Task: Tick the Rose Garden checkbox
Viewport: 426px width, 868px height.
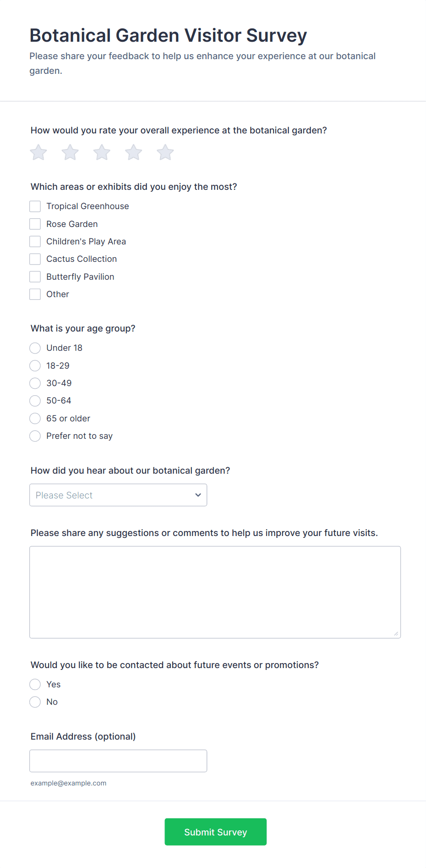Action: 35,224
